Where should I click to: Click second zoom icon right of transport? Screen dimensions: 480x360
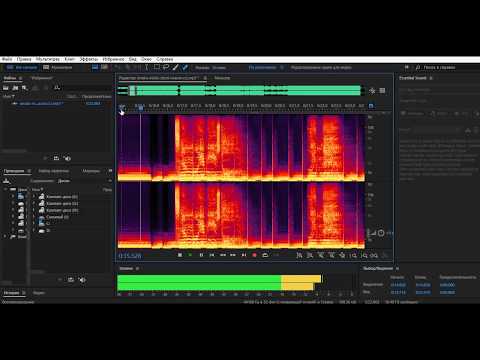point(310,255)
